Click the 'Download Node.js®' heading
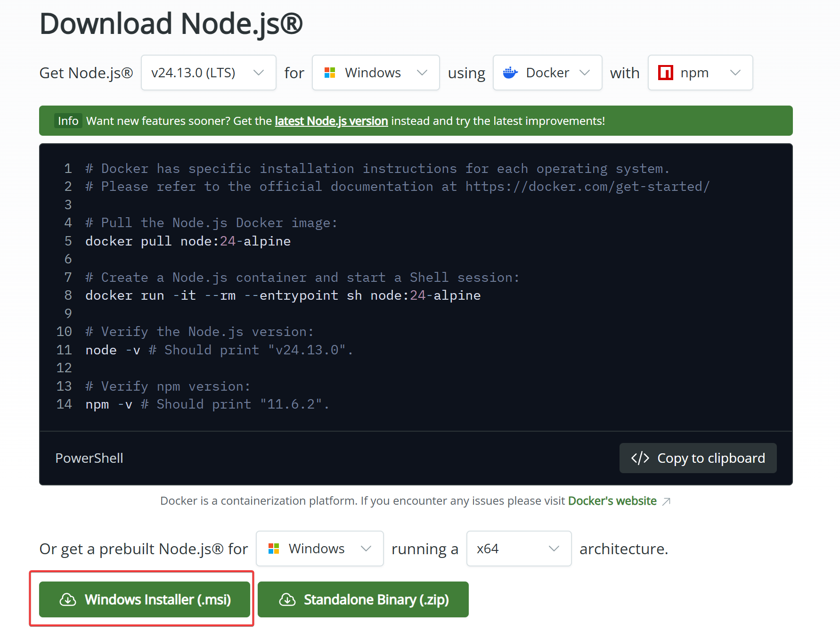This screenshot has width=840, height=631. click(171, 24)
